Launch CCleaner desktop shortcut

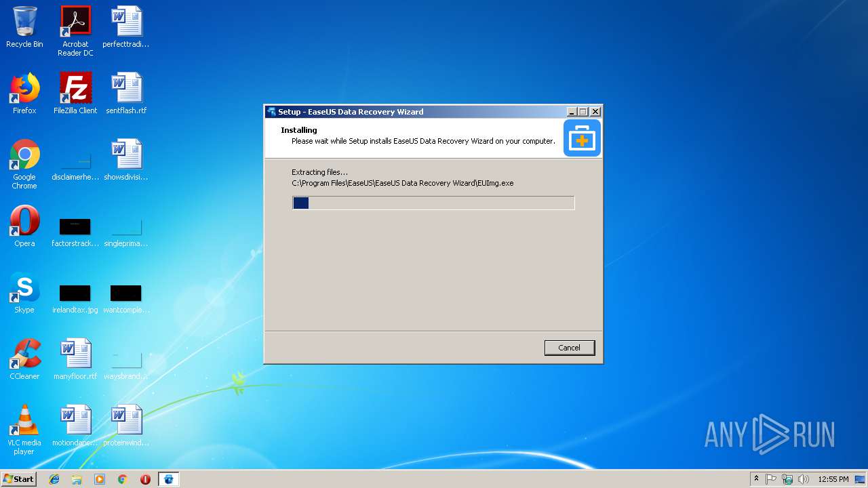click(24, 360)
